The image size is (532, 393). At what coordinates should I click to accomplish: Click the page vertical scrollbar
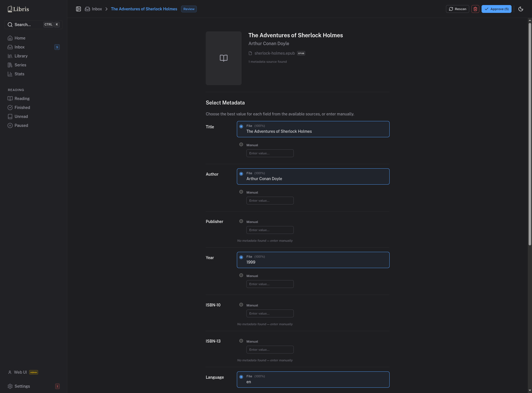(530, 134)
